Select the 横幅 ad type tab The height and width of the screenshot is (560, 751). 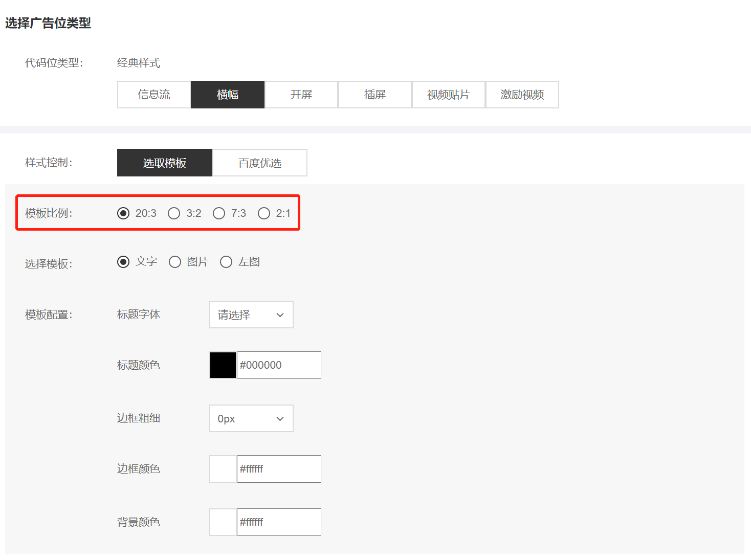[x=228, y=95]
